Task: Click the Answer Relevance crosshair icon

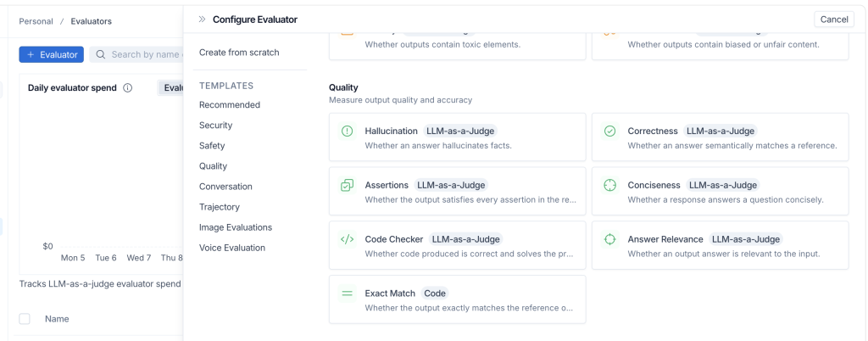Action: pos(609,240)
